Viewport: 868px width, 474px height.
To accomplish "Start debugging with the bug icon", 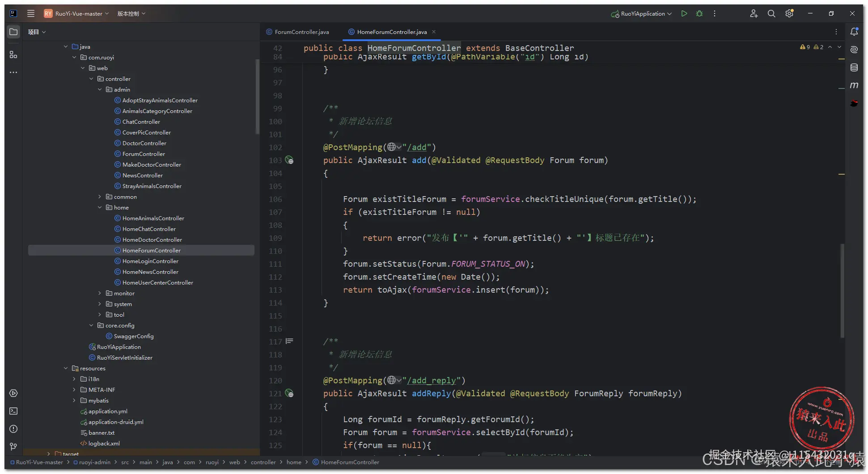I will click(x=699, y=13).
